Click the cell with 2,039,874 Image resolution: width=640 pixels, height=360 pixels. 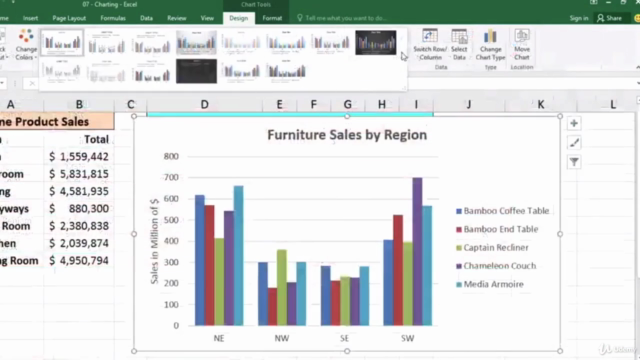coord(79,243)
